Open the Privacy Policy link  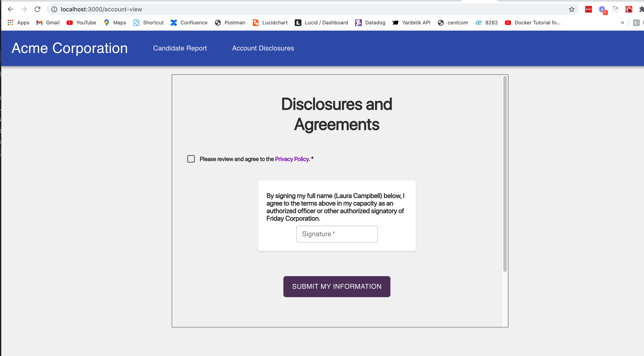(x=292, y=159)
